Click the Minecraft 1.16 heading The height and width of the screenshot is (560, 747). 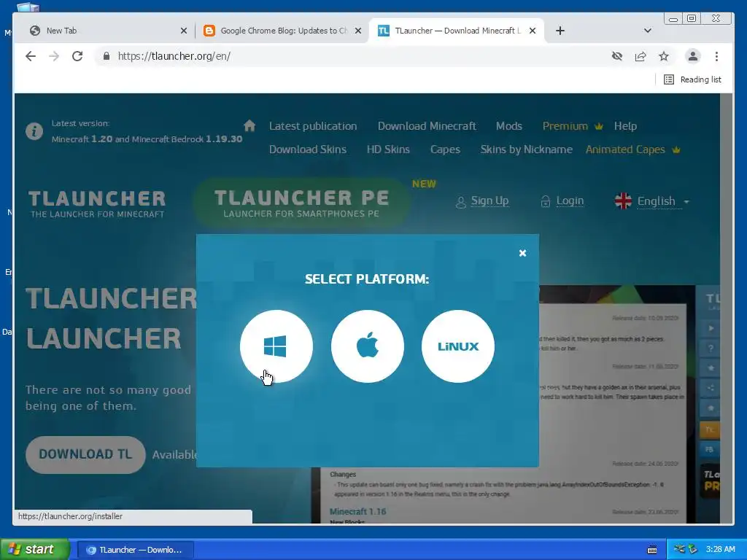pos(357,511)
